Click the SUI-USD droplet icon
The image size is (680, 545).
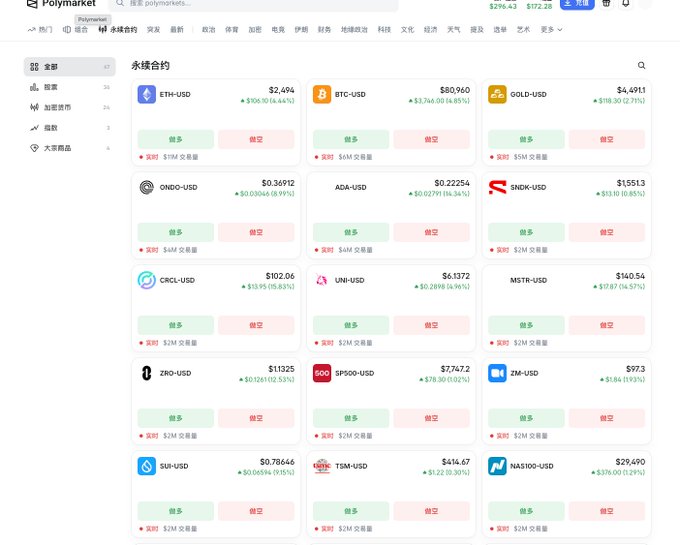[x=147, y=466]
